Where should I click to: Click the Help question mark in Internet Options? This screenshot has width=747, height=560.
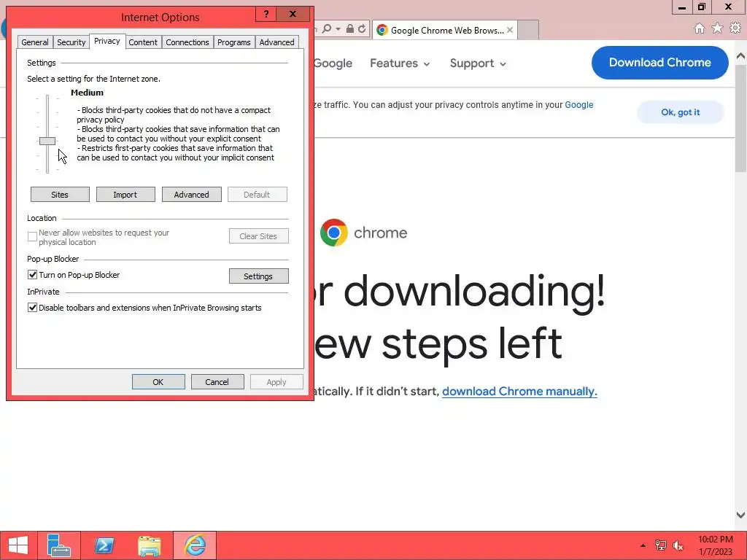(x=266, y=15)
